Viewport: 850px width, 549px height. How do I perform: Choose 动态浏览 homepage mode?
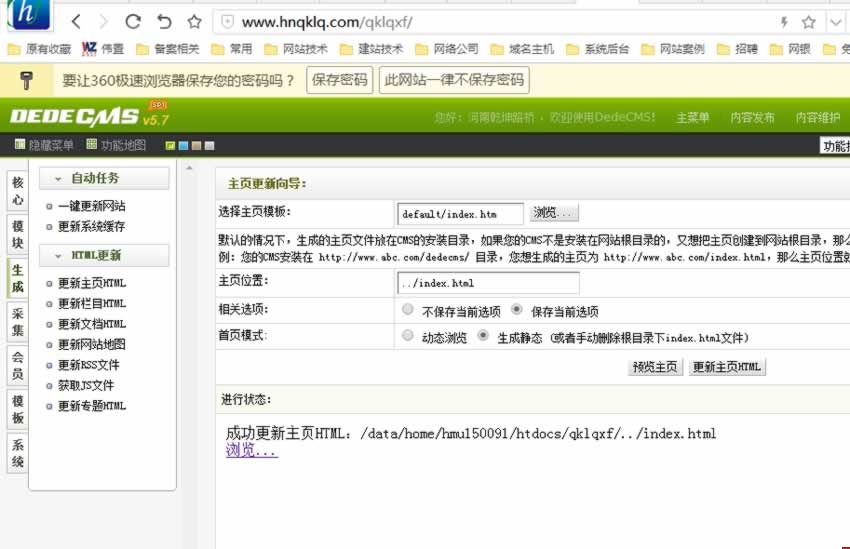pos(407,336)
